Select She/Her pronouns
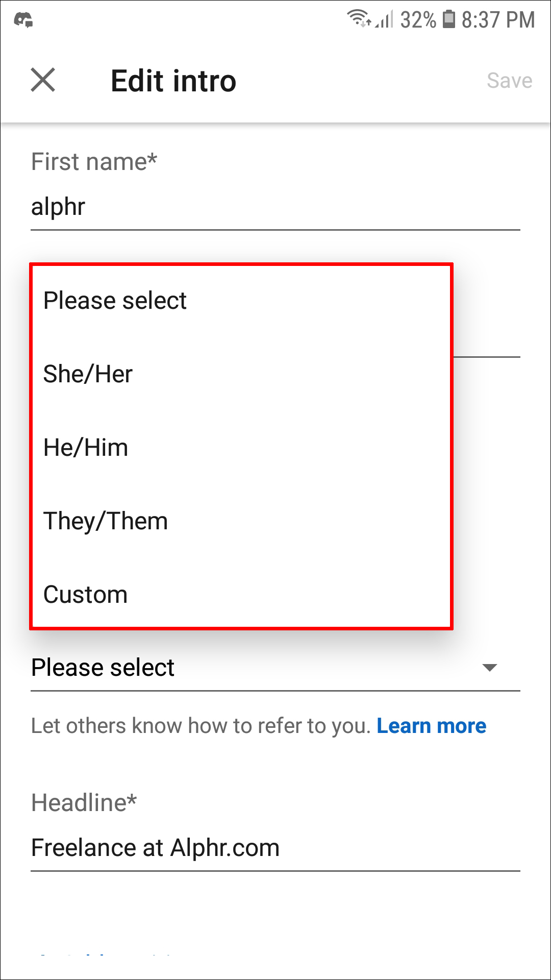The image size is (551, 980). click(88, 374)
